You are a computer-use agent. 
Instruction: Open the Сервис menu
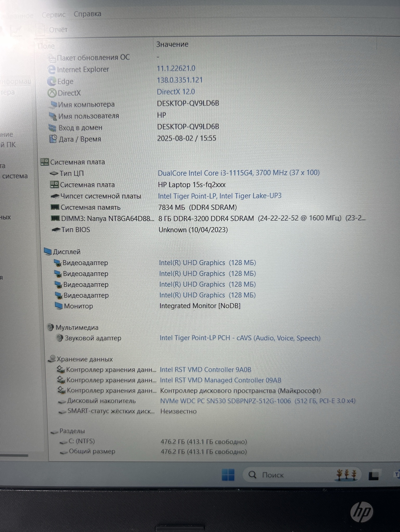coord(54,15)
